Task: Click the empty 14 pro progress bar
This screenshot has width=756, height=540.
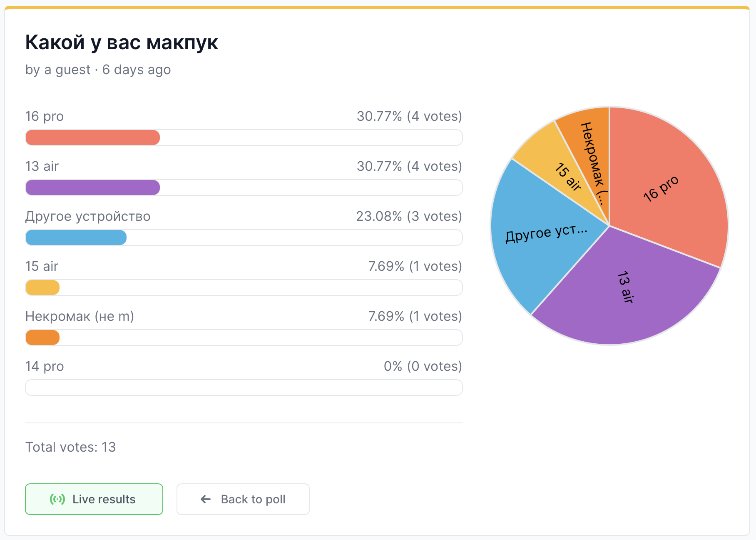Action: click(244, 387)
